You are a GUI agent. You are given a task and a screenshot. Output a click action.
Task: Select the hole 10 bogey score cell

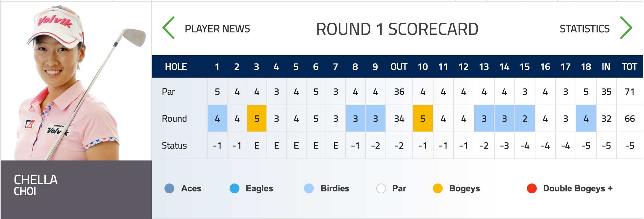click(423, 118)
